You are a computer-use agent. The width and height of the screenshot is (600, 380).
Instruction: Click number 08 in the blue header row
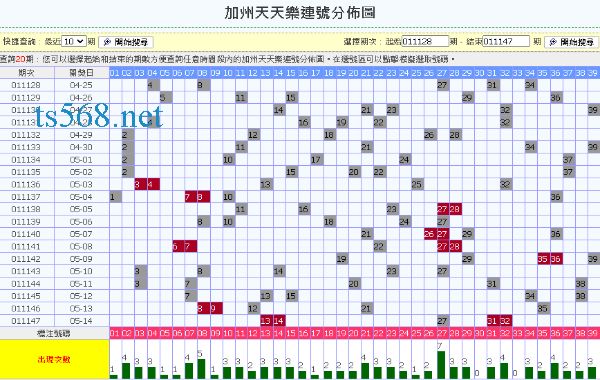click(203, 73)
